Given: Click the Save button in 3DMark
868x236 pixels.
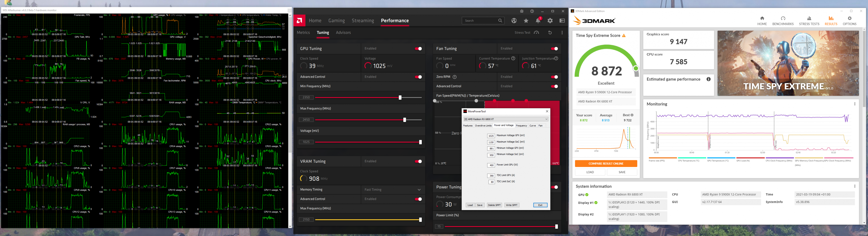Looking at the screenshot, I should 622,172.
